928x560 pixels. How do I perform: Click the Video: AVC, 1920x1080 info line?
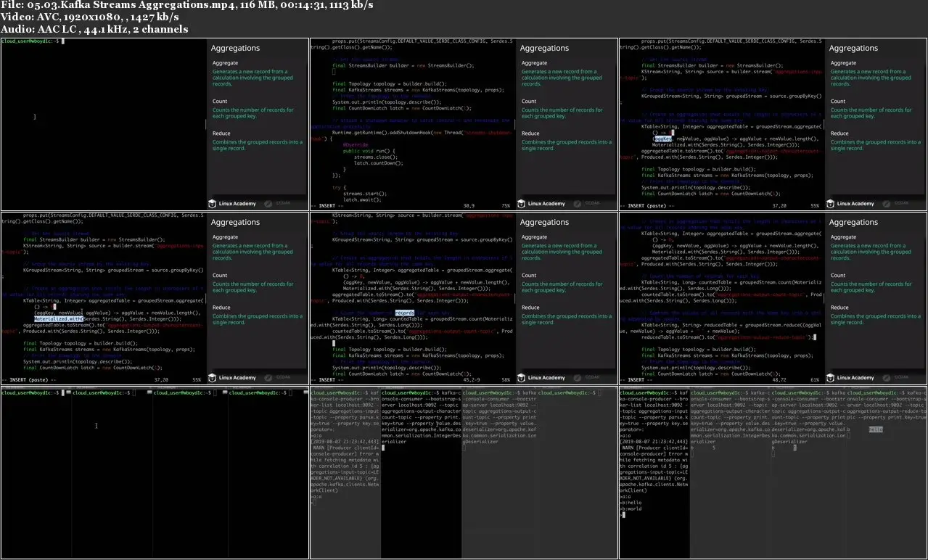[90, 17]
